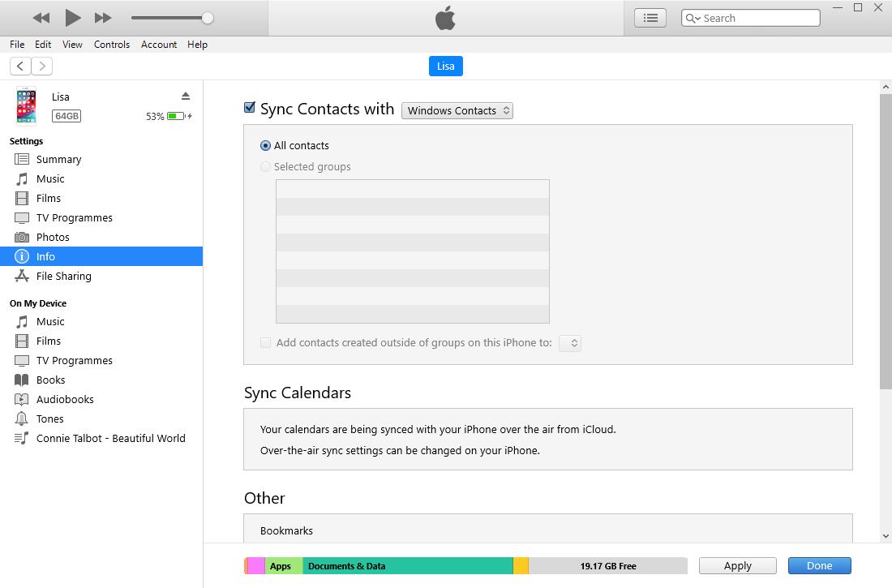Click the Summary sidebar icon
Viewport: 892px width, 588px height.
20,159
